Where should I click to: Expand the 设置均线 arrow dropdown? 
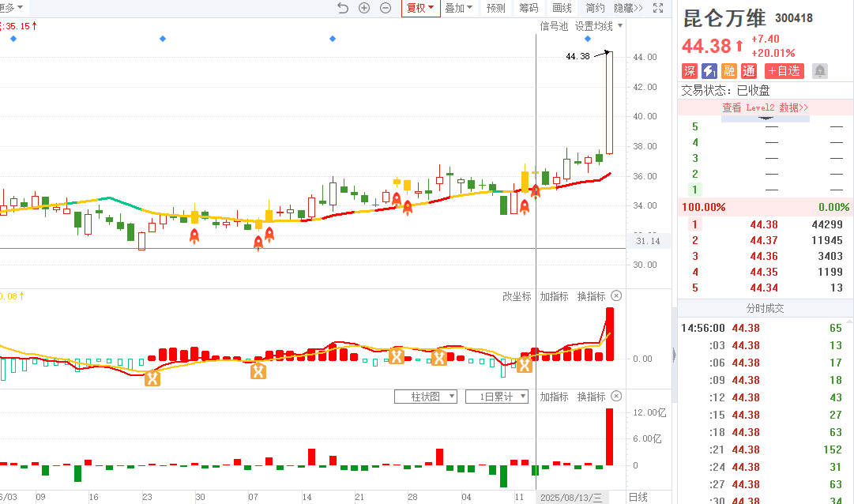pyautogui.click(x=620, y=25)
